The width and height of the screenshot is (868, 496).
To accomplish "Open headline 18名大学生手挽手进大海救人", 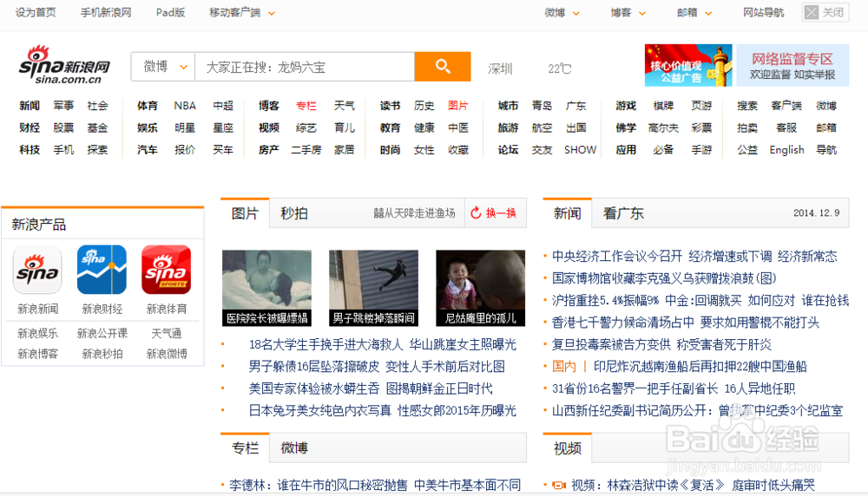I will [x=325, y=344].
